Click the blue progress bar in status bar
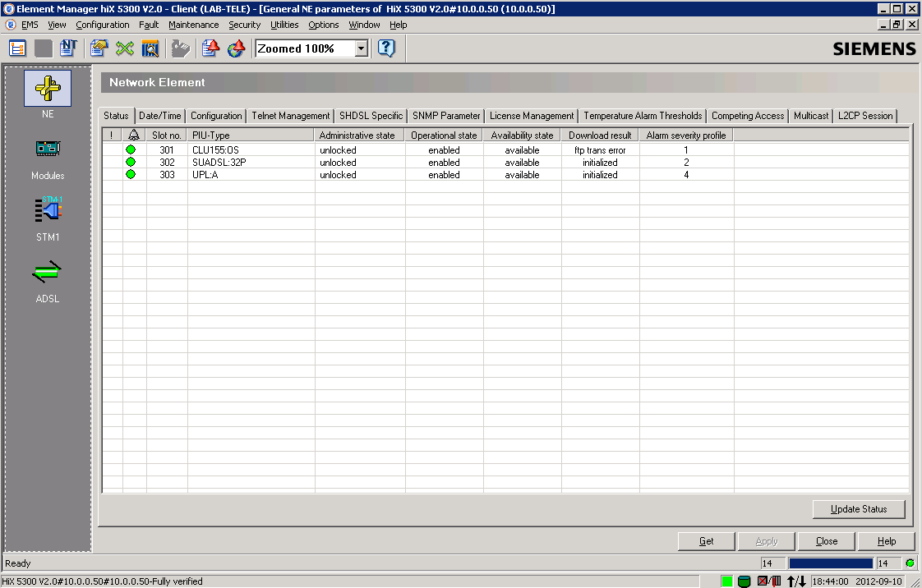Image resolution: width=922 pixels, height=588 pixels. 830,563
